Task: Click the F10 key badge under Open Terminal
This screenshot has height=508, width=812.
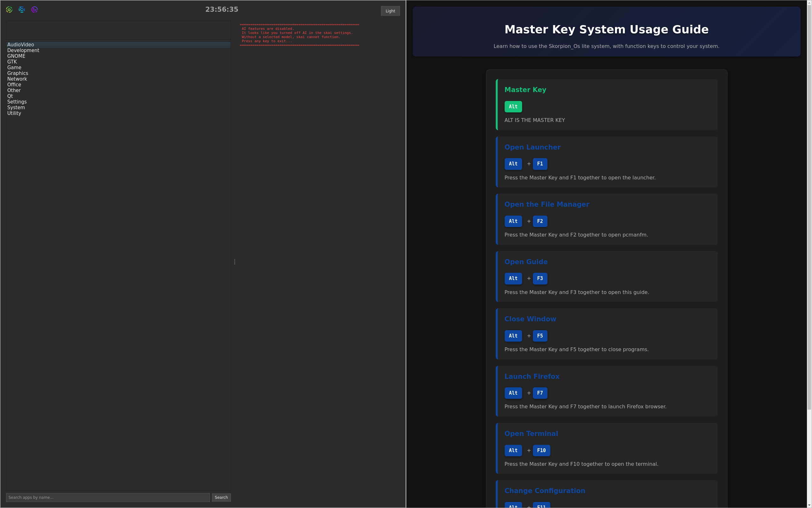Action: pyautogui.click(x=541, y=450)
